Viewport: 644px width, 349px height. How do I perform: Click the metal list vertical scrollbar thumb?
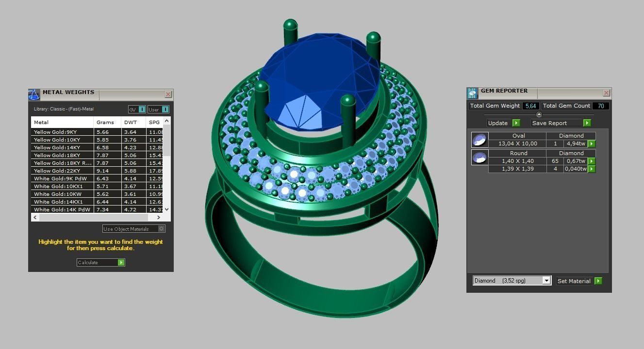(x=167, y=141)
